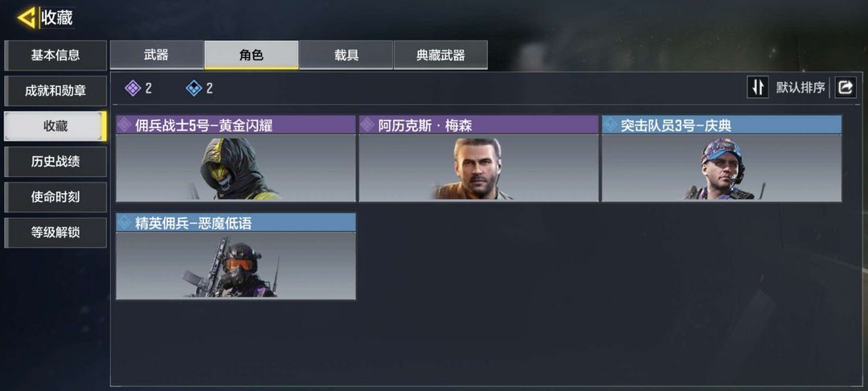Select the 角色 tab
Screen dimensions: 868x391
coord(252,55)
